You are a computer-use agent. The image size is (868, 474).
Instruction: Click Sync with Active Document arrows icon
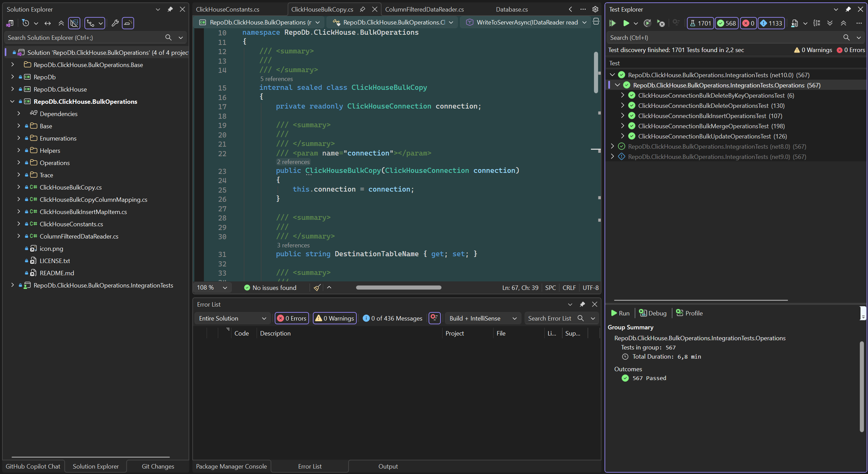coord(48,23)
